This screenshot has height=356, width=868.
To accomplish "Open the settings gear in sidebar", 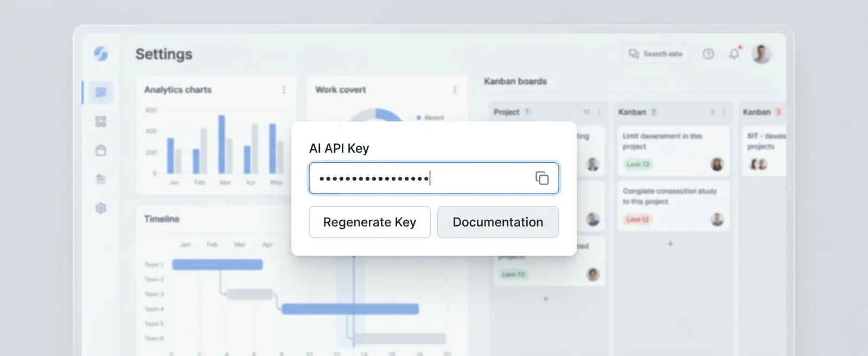I will 101,208.
